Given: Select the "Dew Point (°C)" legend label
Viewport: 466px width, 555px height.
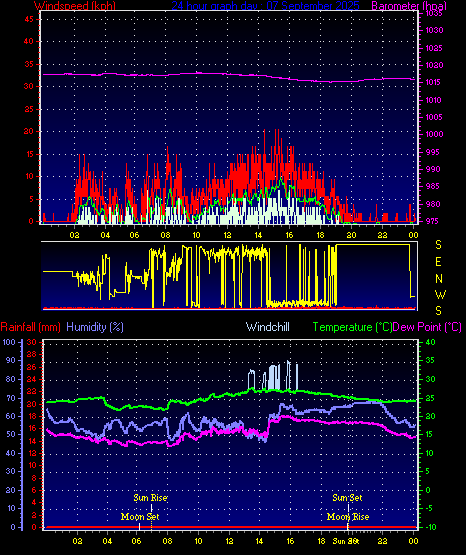Looking at the screenshot, I should 427,327.
